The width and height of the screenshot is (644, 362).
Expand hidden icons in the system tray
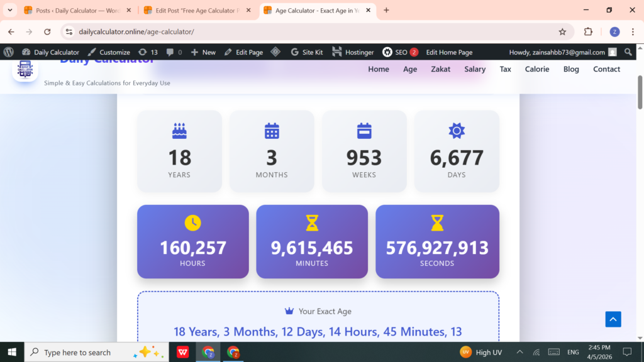[x=520, y=352]
